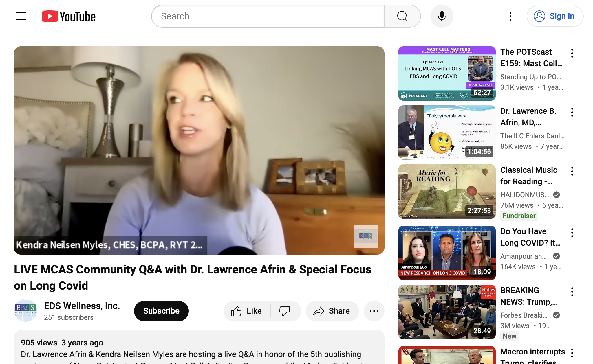
Task: Focus the Search text field
Action: 268,16
